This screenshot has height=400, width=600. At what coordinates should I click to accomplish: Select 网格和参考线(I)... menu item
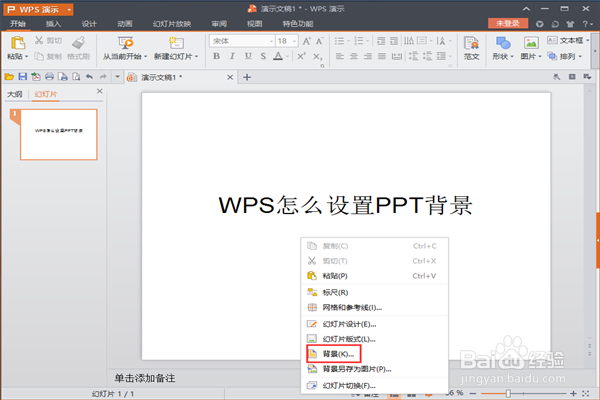[374, 307]
